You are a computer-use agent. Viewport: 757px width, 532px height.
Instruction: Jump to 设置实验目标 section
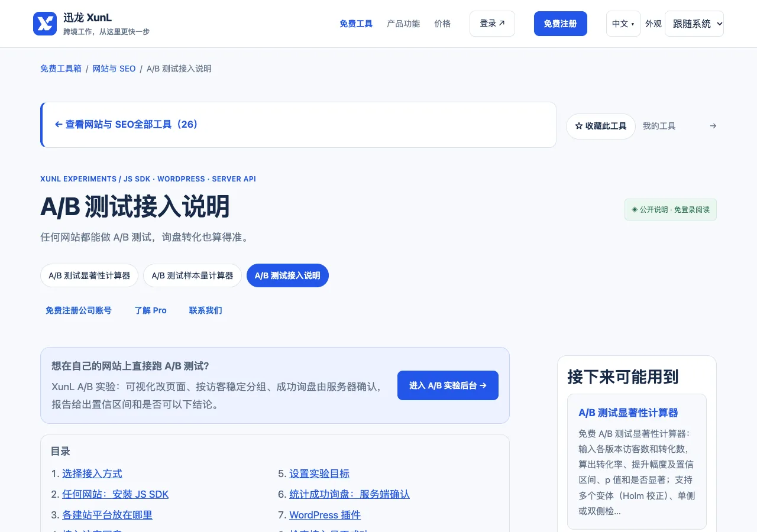pos(319,473)
